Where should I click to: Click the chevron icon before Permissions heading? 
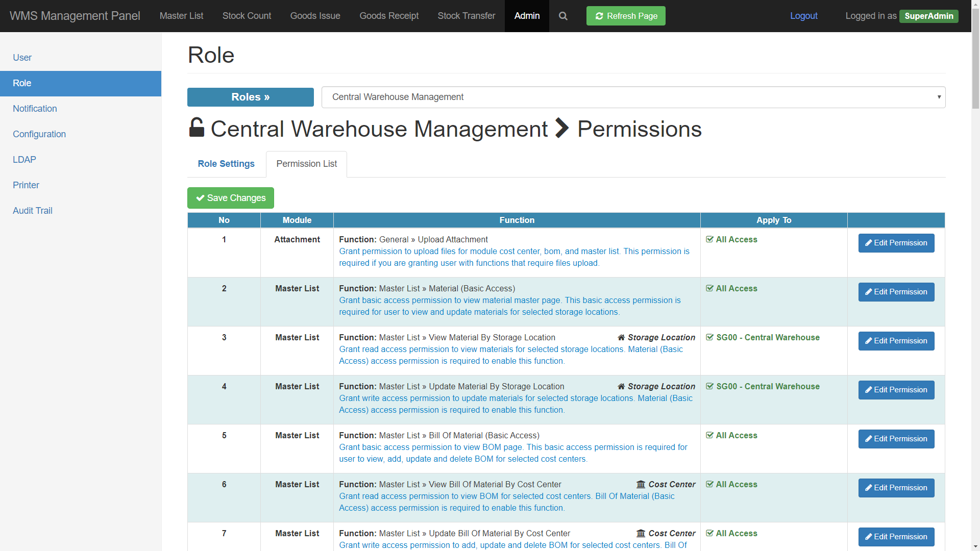pos(561,129)
